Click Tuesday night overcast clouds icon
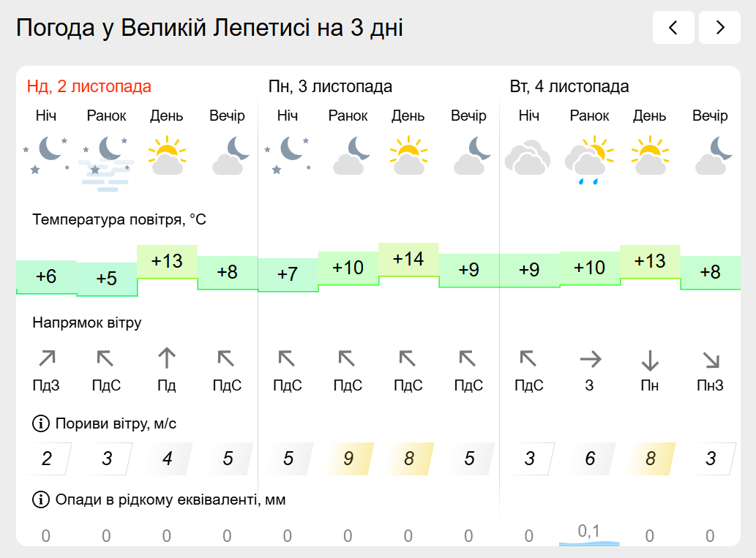 (x=528, y=157)
